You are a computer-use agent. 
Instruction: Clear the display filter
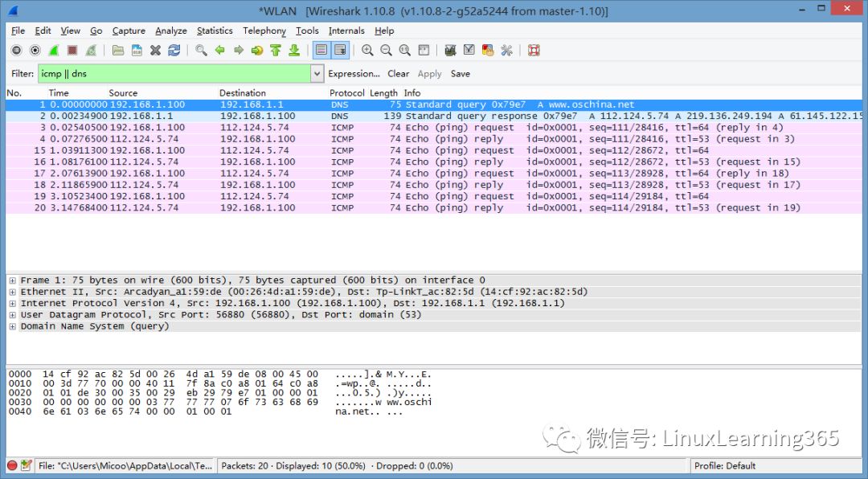pos(398,74)
